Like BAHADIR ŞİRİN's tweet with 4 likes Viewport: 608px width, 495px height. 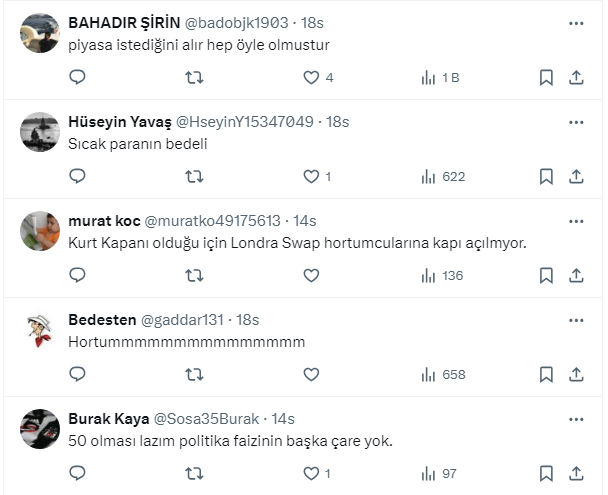[x=311, y=77]
